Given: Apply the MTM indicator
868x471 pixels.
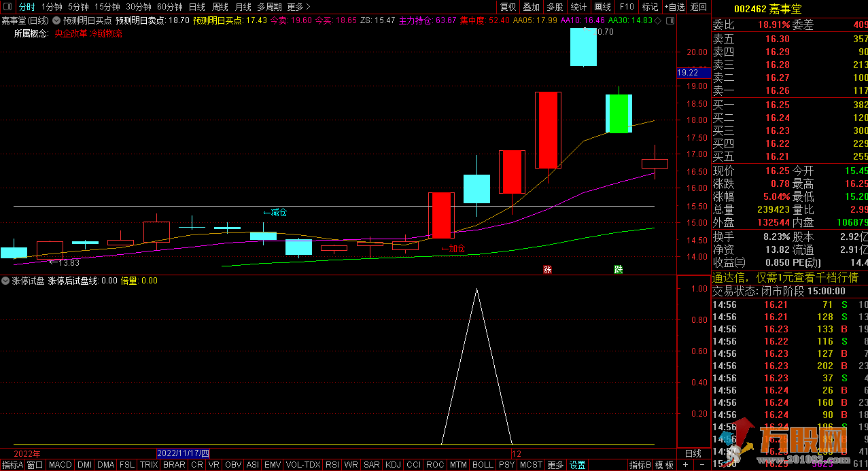Looking at the screenshot, I should [459, 465].
